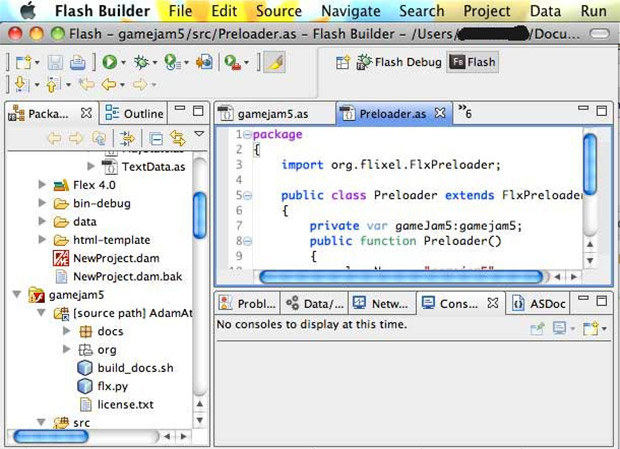Open the Network Monitor tab
The width and height of the screenshot is (620, 449).
pos(381,304)
